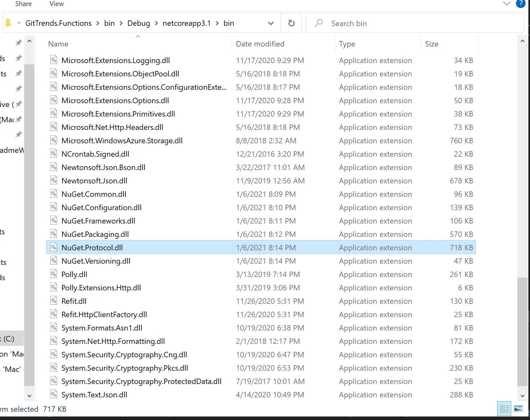Select the Newtonsoft.Json.Bson.dll file icon

54,167
